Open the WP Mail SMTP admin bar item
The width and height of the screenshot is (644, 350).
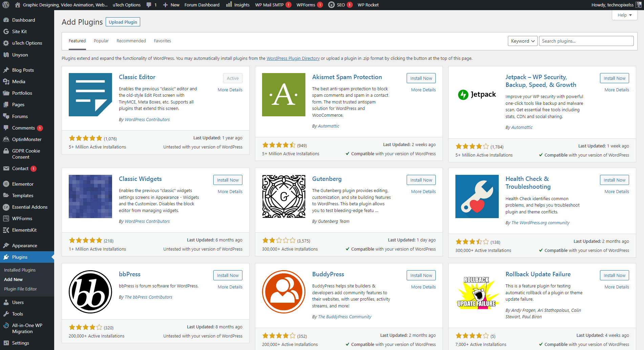273,5
